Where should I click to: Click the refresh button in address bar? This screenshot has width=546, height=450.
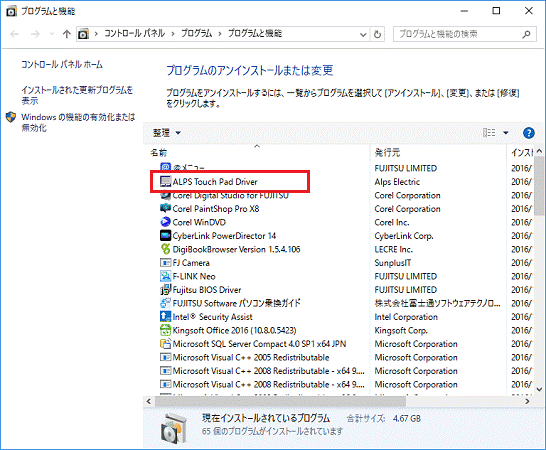coord(377,34)
